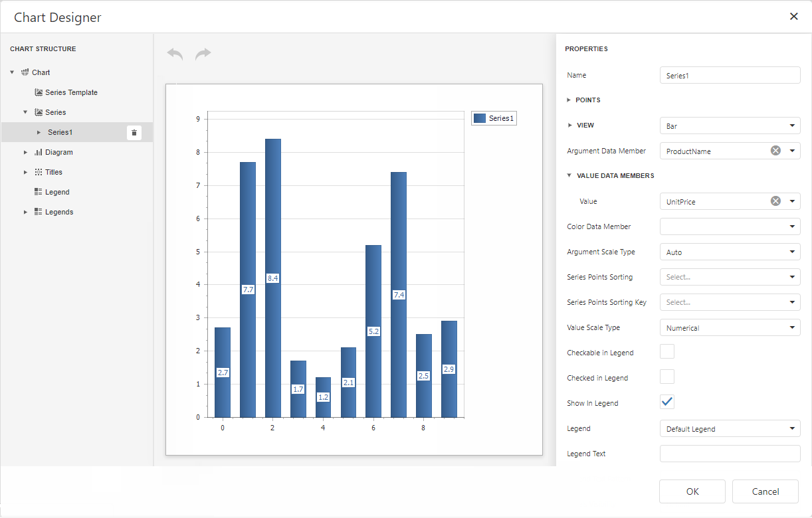
Task: Click the Legend node icon in the tree
Action: pos(39,192)
